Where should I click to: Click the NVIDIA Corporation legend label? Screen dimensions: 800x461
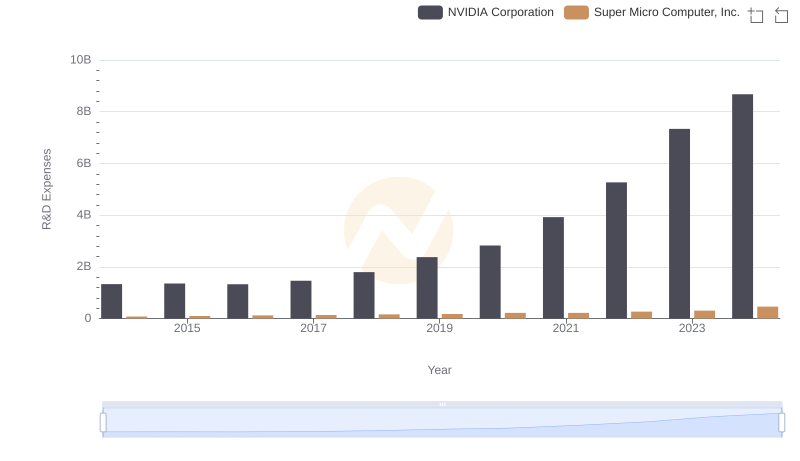[501, 12]
